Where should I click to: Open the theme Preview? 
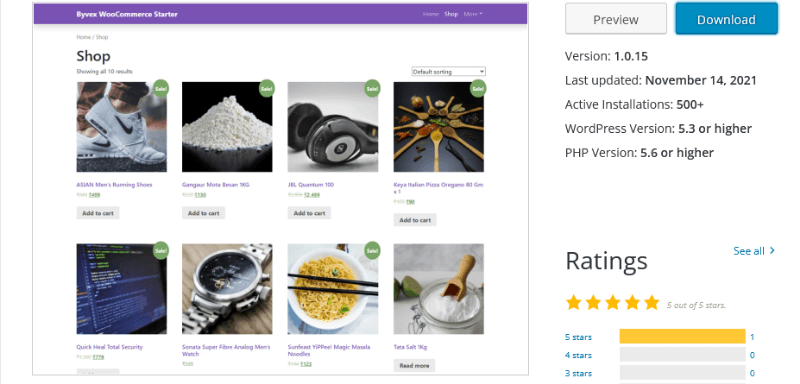pyautogui.click(x=616, y=19)
